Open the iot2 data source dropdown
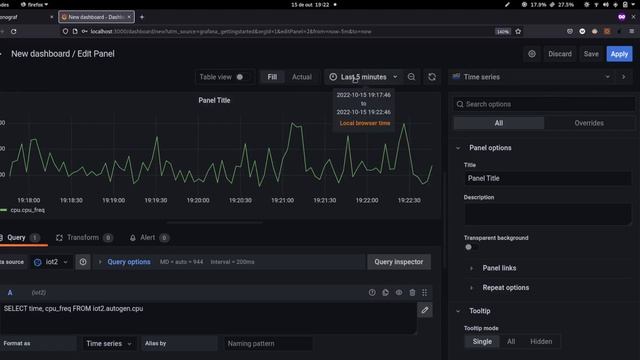 click(51, 262)
